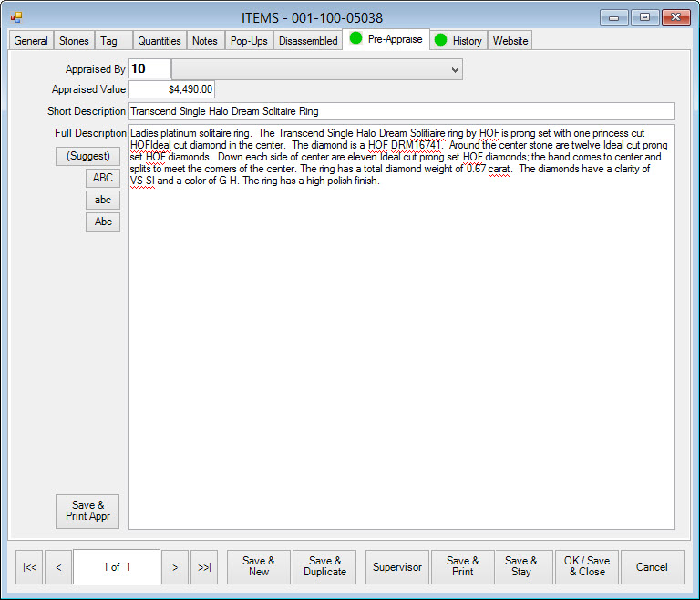700x600 pixels.
Task: Expand the Appraised By dropdown list
Action: click(x=455, y=69)
